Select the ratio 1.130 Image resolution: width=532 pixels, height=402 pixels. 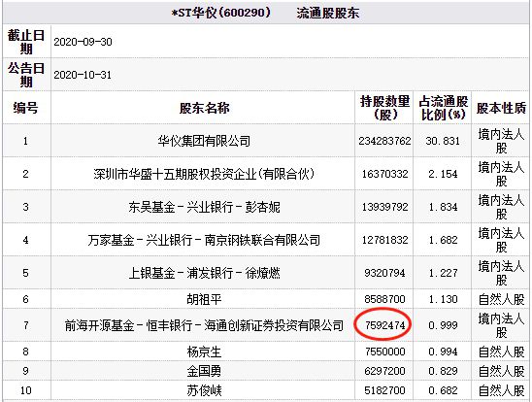(443, 299)
